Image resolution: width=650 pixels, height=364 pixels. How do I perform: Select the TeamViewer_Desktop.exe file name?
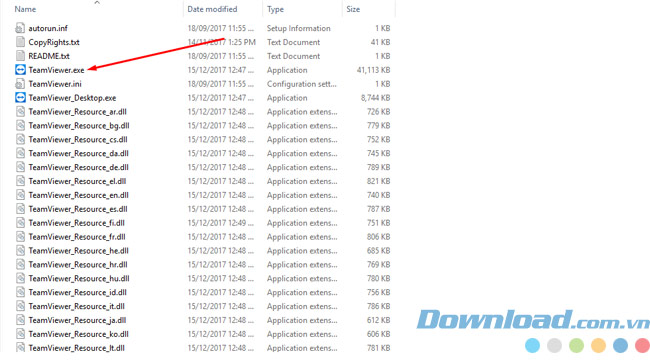coord(72,98)
